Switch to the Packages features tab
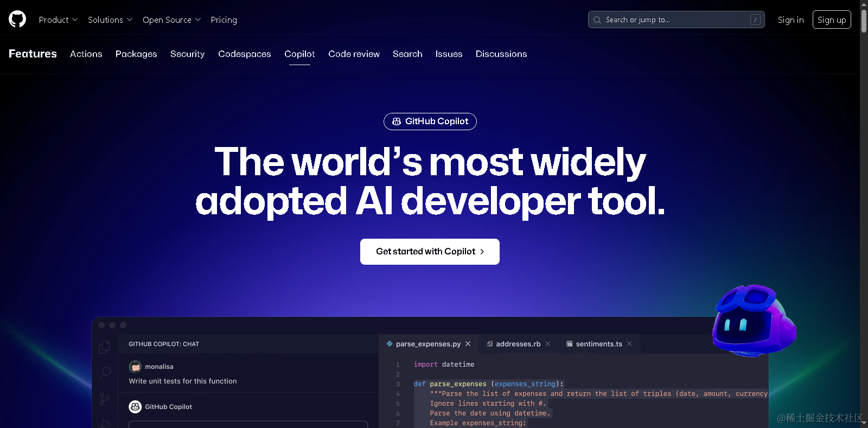This screenshot has height=428, width=868. [136, 54]
